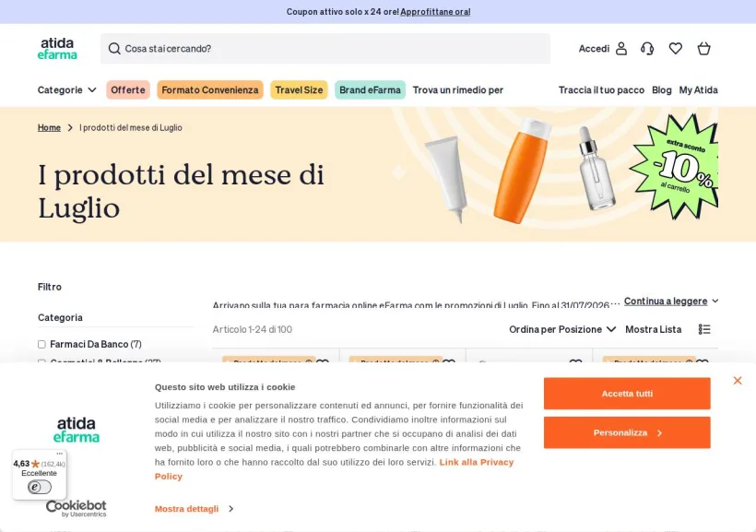The image size is (756, 532).
Task: Expand the Categorie dropdown menu
Action: [67, 90]
